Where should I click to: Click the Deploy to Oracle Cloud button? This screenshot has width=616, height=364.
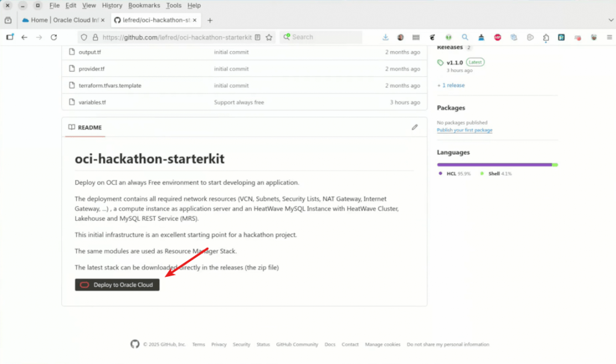click(x=117, y=285)
